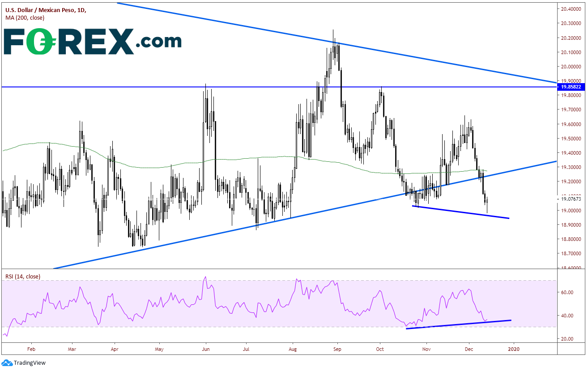The image size is (588, 371).
Task: Click the Apr label on time axis
Action: 115,349
